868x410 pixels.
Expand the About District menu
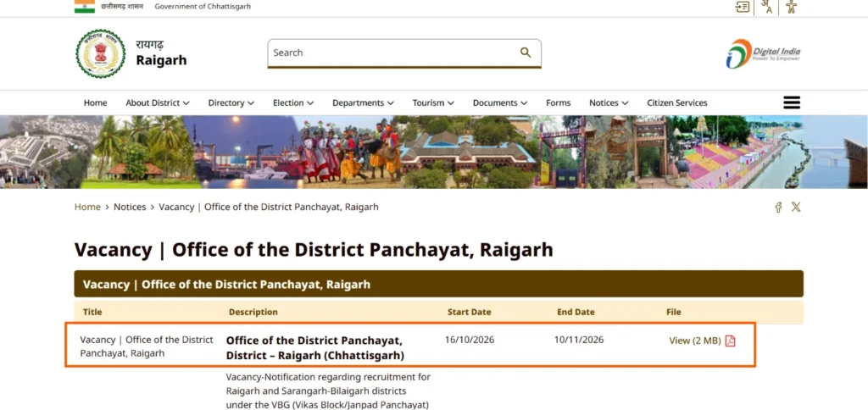[x=158, y=102]
